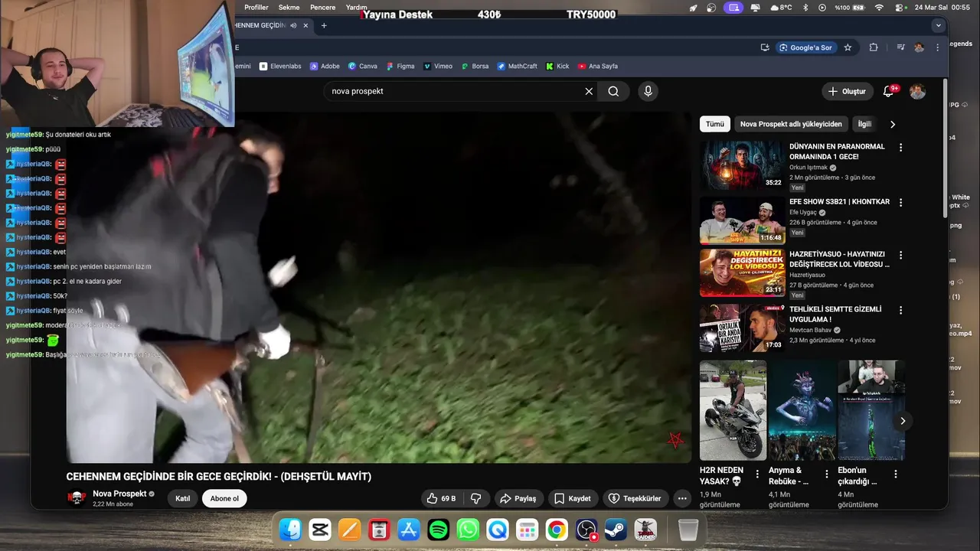Screen dimensions: 980x551
Task: Open options for H2R NEDEN YASAK short
Action: 758,474
